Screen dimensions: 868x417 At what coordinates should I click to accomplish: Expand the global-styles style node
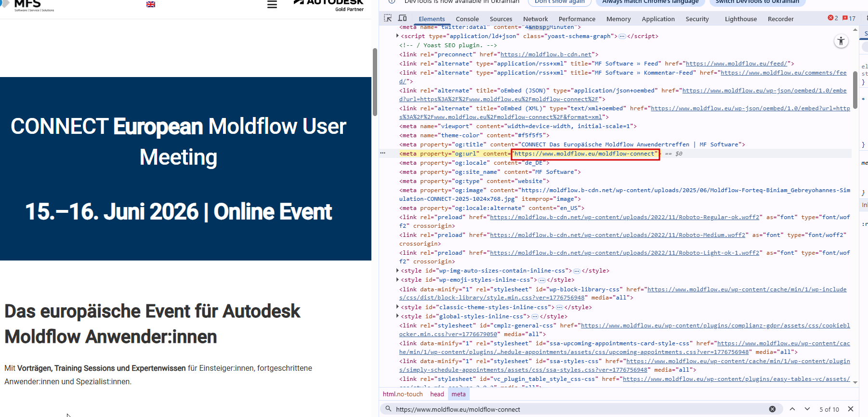(x=397, y=316)
